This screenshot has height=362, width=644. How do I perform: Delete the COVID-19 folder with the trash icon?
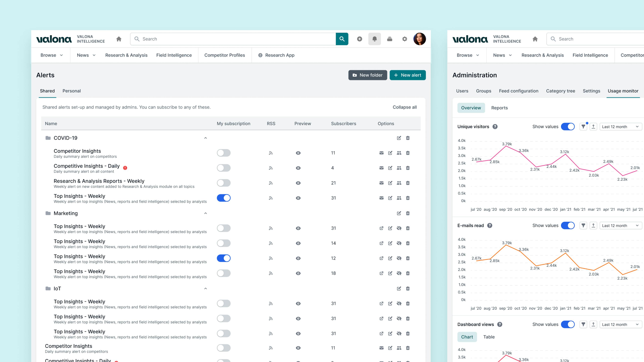tap(408, 138)
